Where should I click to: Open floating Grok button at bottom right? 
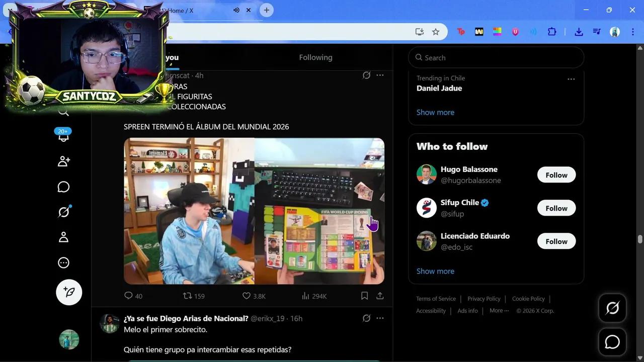click(x=612, y=308)
